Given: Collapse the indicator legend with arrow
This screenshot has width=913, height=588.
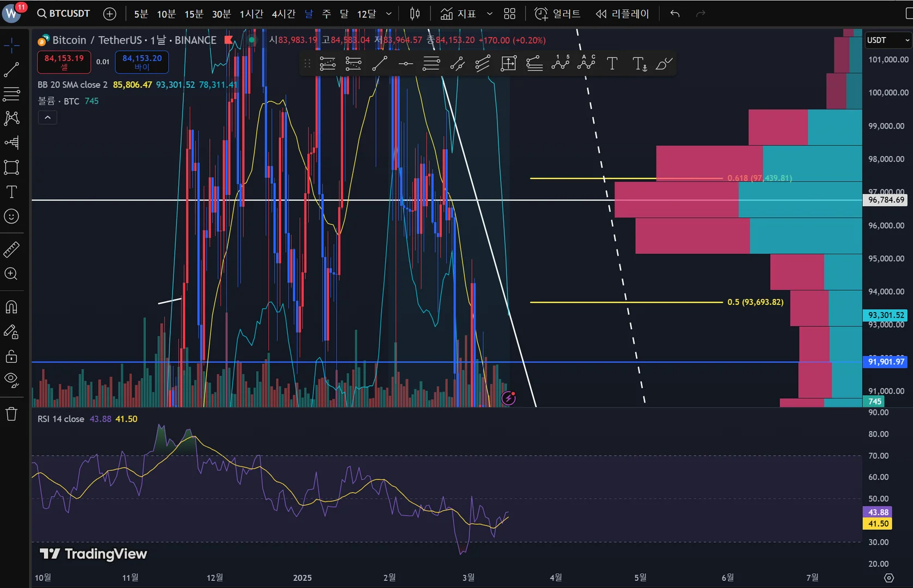Looking at the screenshot, I should click(x=47, y=117).
